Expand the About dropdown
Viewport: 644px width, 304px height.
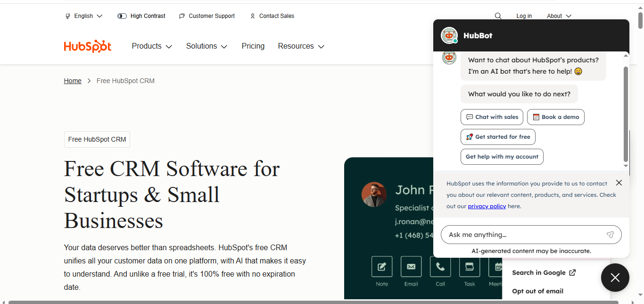(x=559, y=16)
